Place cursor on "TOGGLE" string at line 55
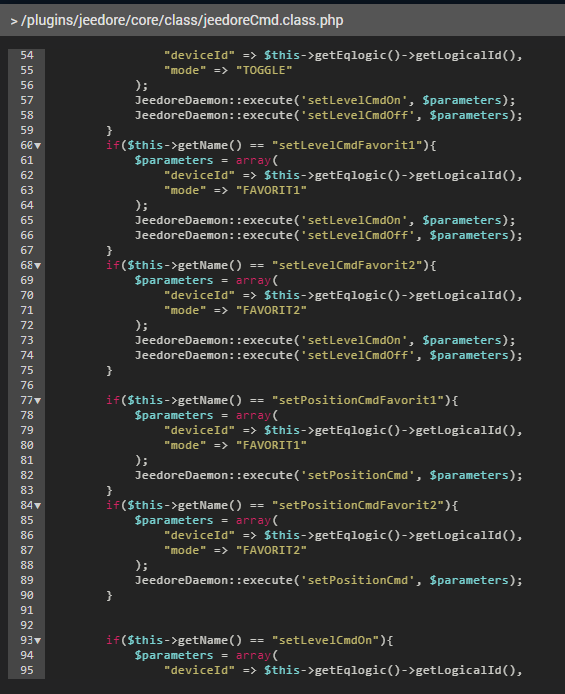 click(x=264, y=70)
